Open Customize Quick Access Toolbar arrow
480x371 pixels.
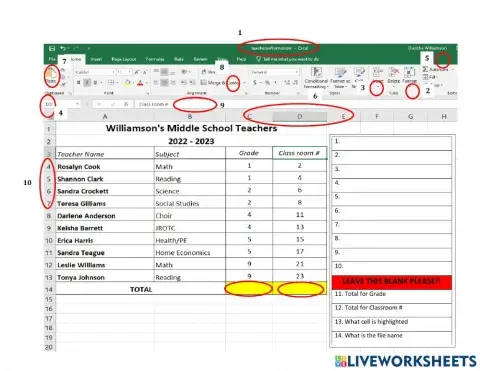click(x=89, y=49)
